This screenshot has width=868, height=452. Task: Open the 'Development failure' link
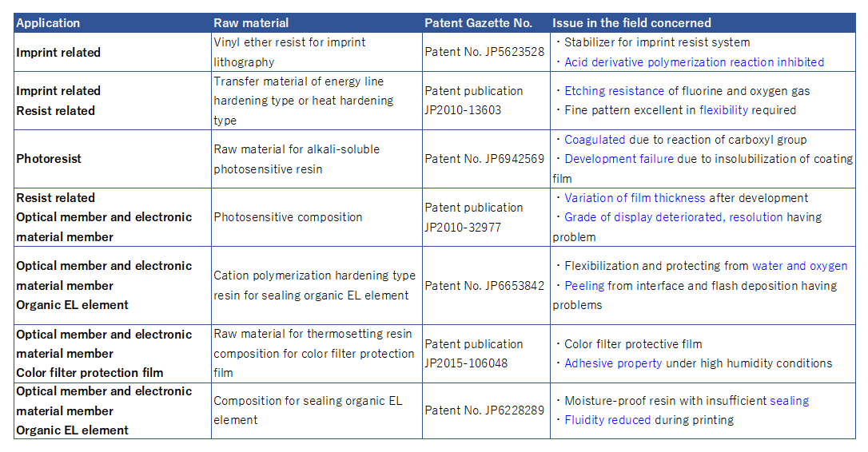click(619, 159)
